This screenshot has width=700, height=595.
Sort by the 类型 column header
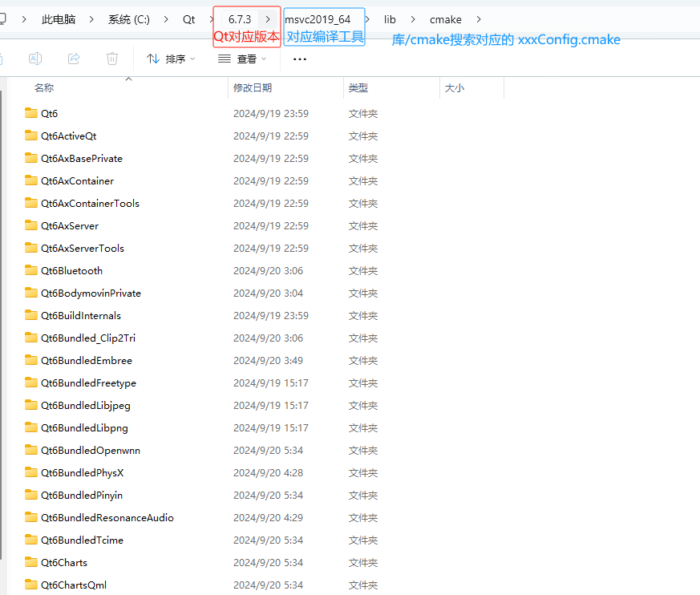click(x=358, y=88)
